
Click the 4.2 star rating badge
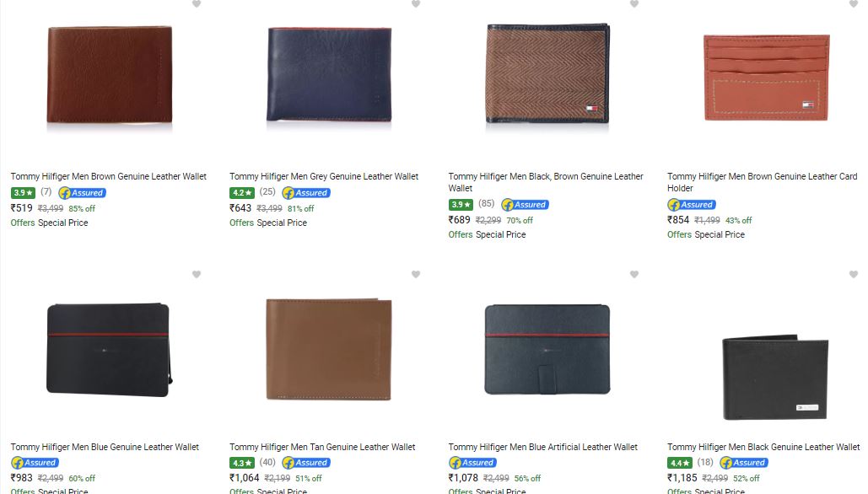pos(241,193)
